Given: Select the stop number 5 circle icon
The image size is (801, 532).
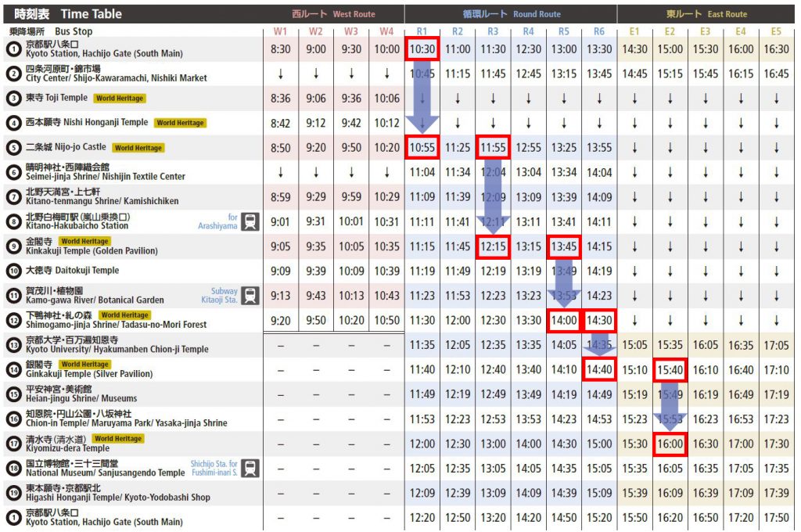Looking at the screenshot, I should pos(13,148).
